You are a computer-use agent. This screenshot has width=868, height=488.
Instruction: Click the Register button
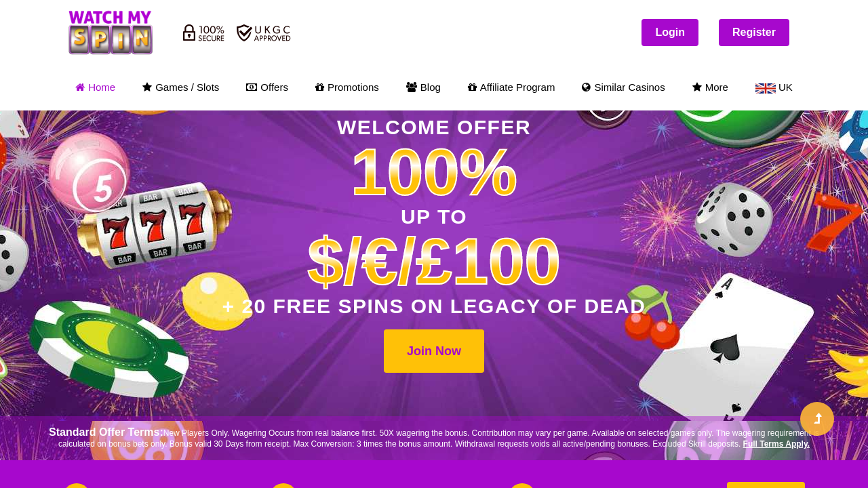pos(754,33)
